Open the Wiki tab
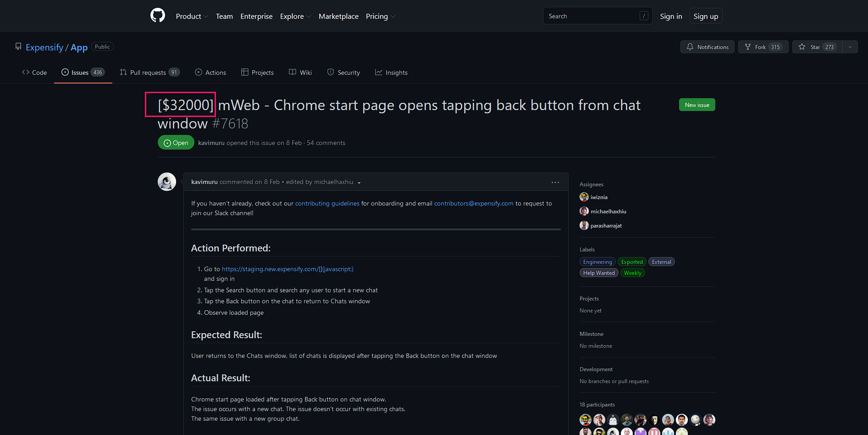The image size is (868, 435). coord(300,72)
